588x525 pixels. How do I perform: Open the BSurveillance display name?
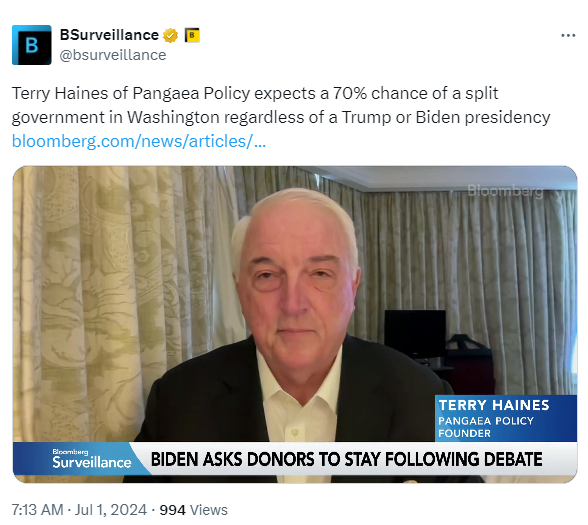(109, 35)
